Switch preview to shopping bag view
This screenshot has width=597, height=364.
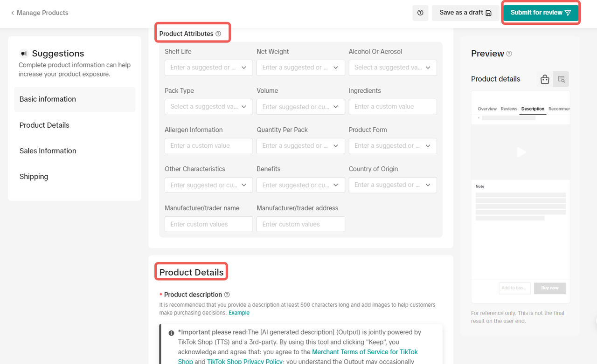[545, 79]
